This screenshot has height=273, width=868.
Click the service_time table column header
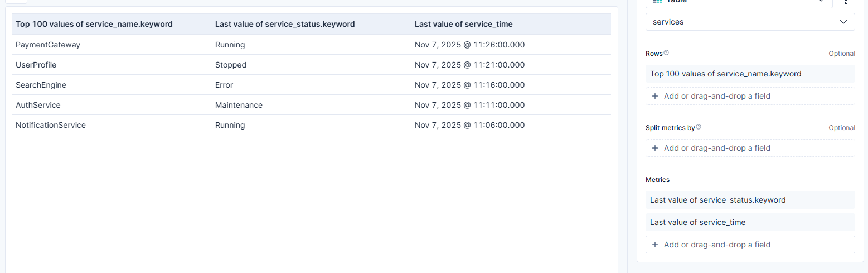coord(463,24)
